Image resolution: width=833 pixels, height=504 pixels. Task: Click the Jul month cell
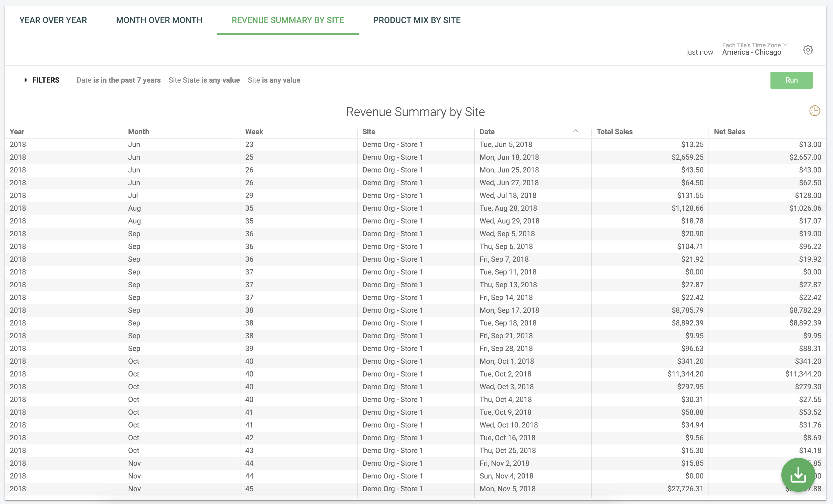click(x=133, y=196)
